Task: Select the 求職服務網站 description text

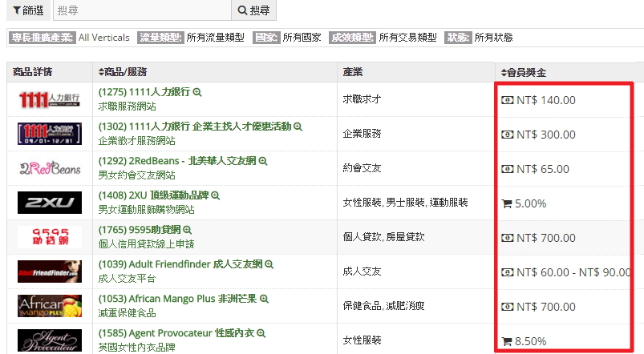Action: [x=127, y=107]
